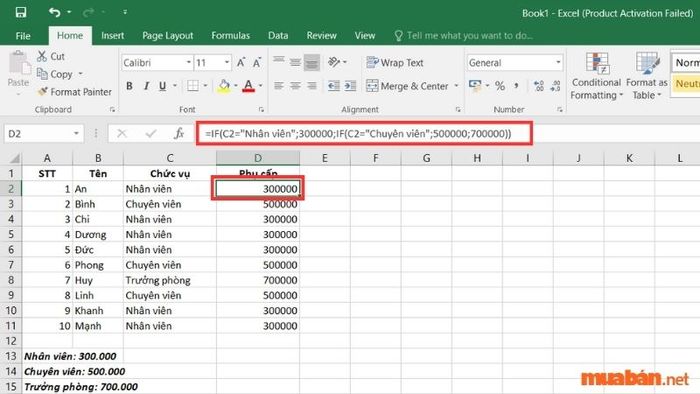Click the Font Color red A swatch
The height and width of the screenshot is (394, 700).
pos(249,86)
